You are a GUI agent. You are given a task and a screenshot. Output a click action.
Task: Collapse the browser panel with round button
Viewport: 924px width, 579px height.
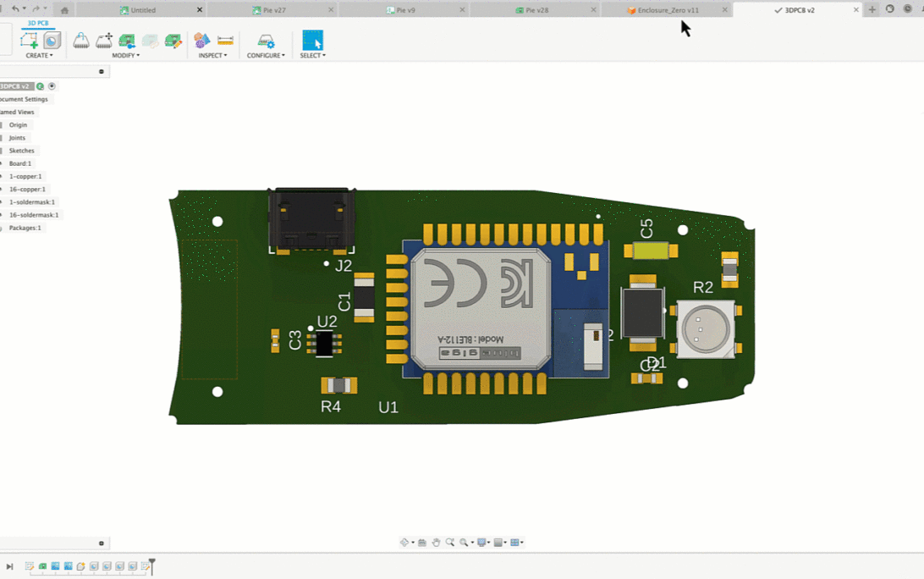pyautogui.click(x=102, y=71)
